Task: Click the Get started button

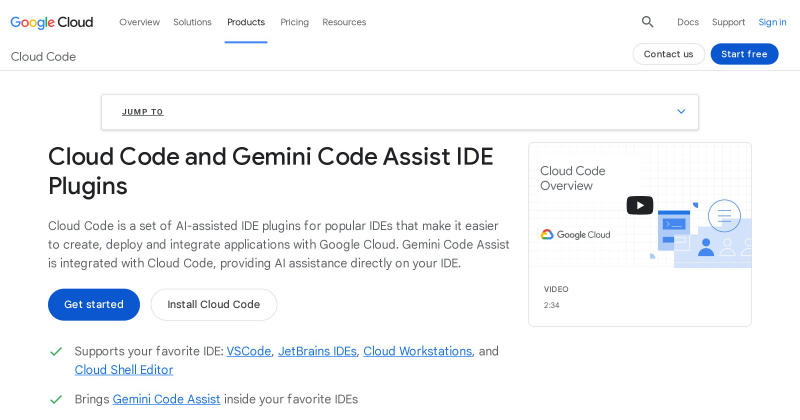Action: point(94,305)
